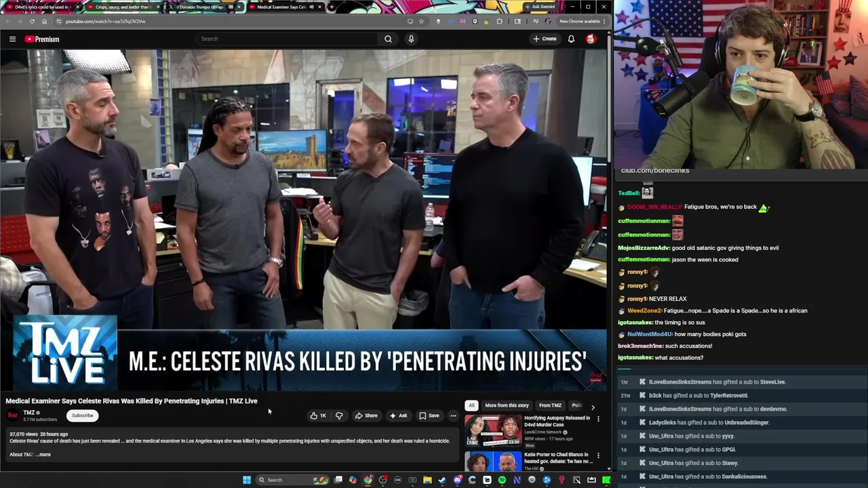Share the TMZ Live video
Viewport: 868px width, 488px height.
[366, 415]
